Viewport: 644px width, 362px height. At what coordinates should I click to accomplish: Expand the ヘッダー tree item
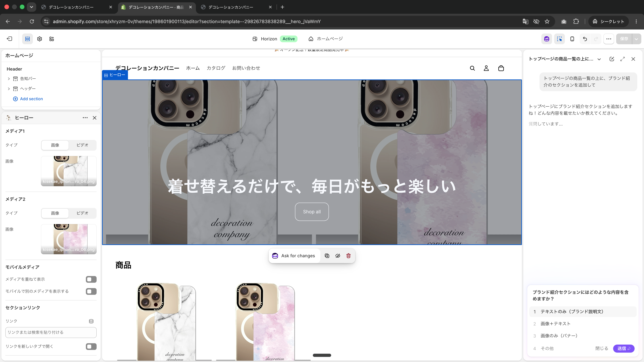[9, 89]
